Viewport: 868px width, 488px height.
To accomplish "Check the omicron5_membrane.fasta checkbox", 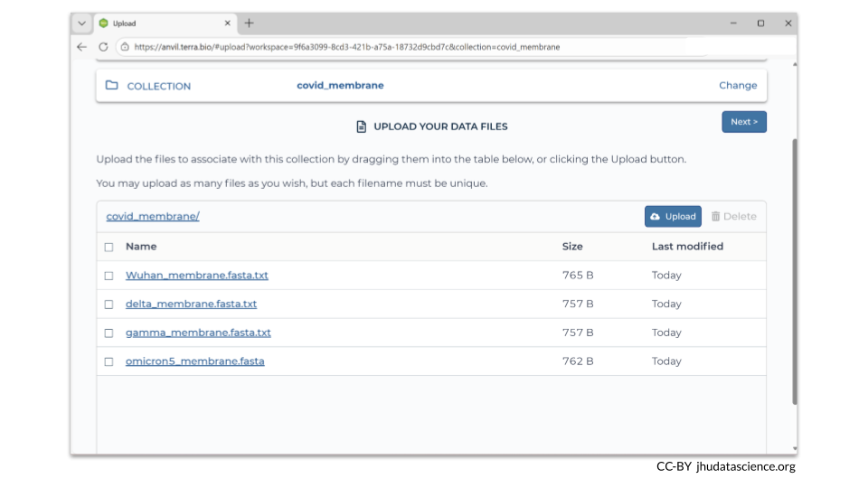I will [x=109, y=361].
